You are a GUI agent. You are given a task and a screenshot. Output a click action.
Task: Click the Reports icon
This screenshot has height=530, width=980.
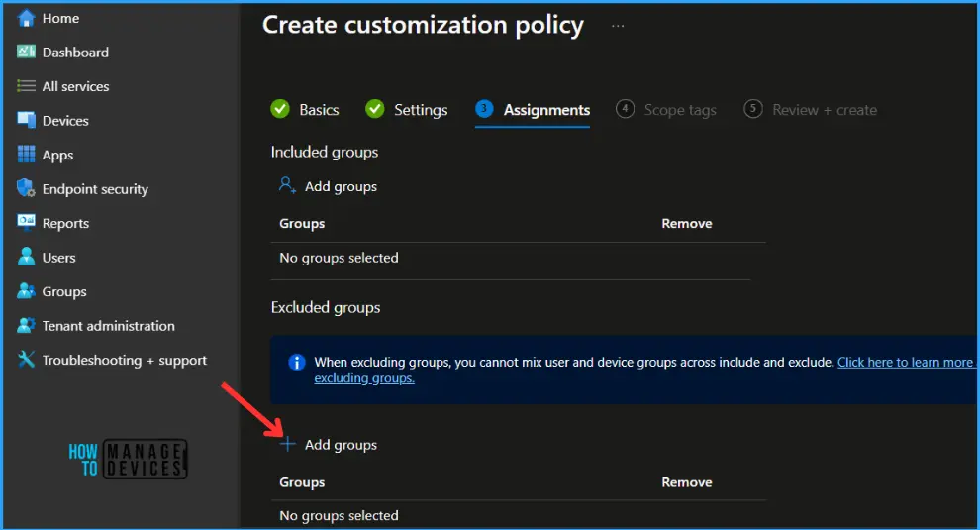(x=26, y=223)
